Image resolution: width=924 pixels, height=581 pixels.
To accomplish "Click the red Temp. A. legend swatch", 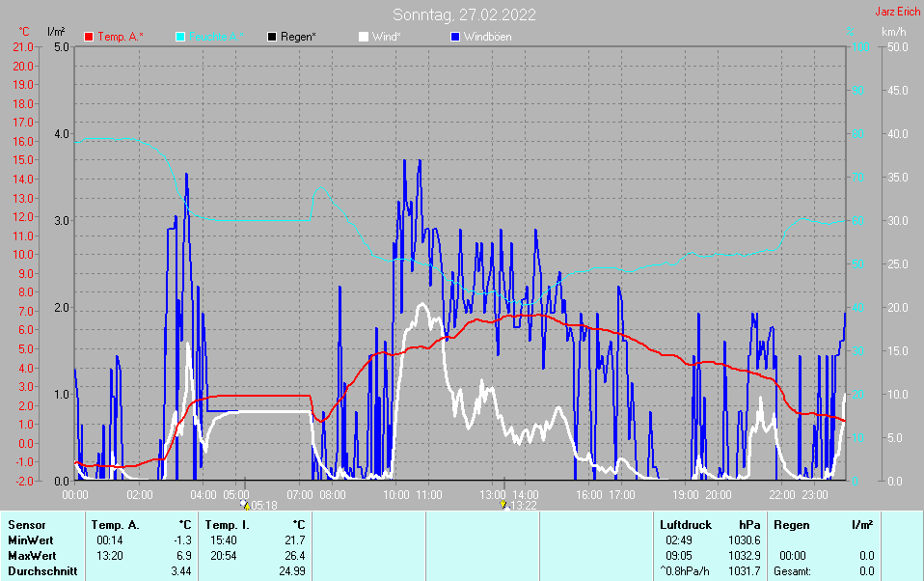I will [89, 37].
